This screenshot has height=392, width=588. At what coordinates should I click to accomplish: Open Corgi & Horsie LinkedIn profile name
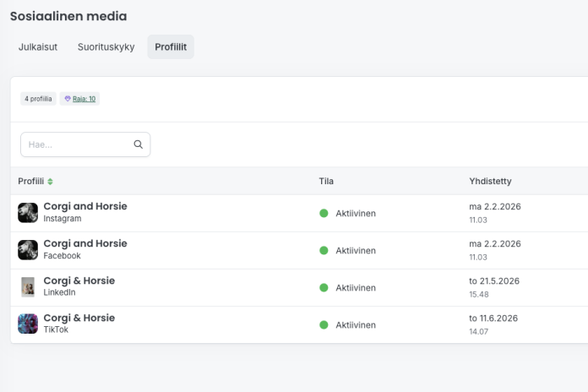[x=79, y=280]
